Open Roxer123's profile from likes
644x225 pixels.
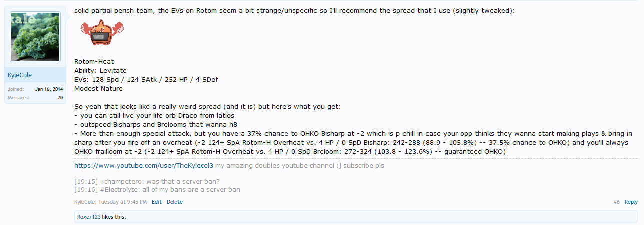pos(89,217)
